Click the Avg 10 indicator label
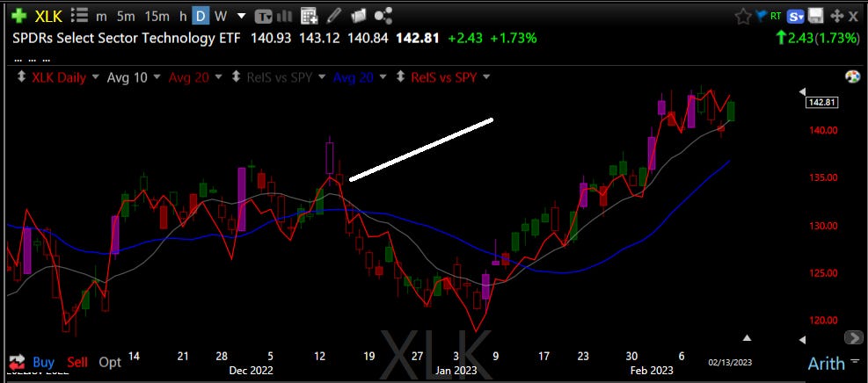Viewport: 868px width, 383px height. point(128,77)
